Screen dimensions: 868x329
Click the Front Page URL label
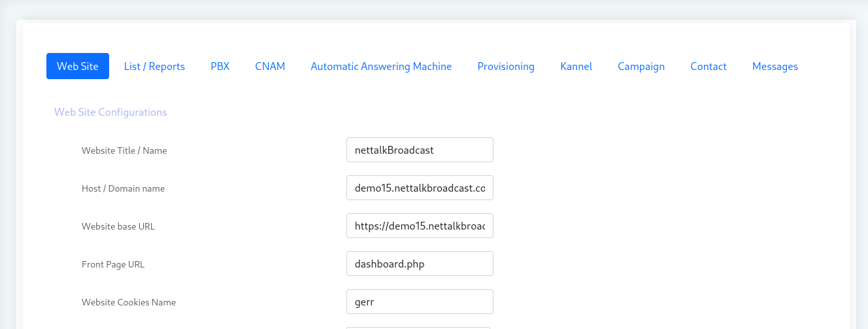coord(113,264)
